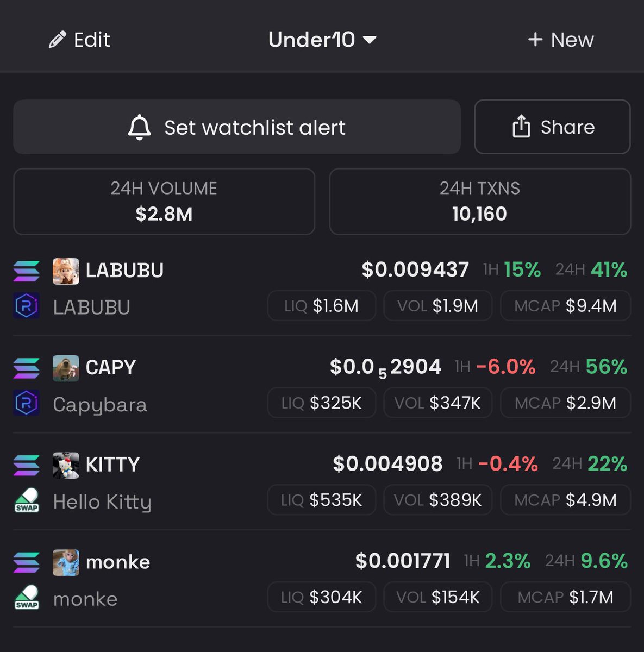Click the Raydium DEX icon under LABUBU
This screenshot has height=652, width=644.
[x=27, y=306]
